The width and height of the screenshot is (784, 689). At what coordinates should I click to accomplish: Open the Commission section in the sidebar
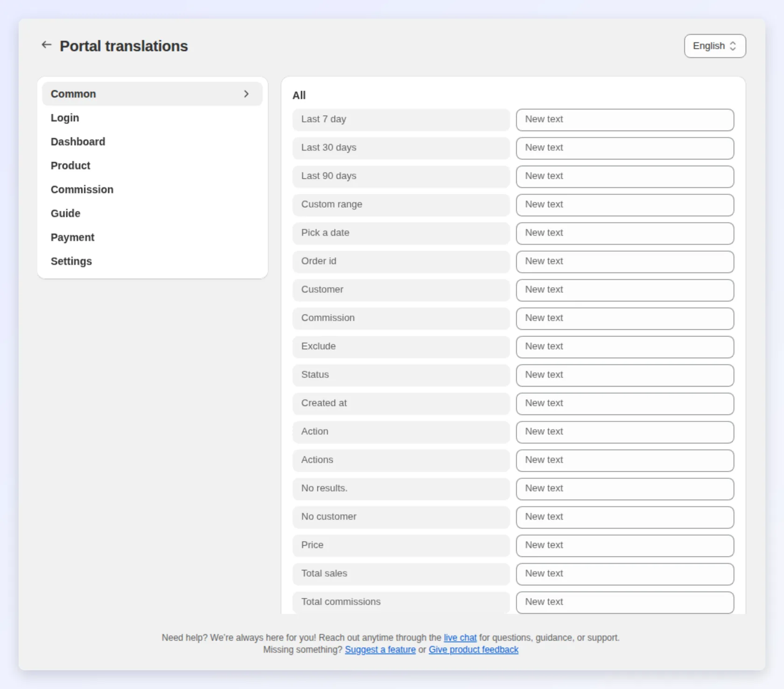152,189
